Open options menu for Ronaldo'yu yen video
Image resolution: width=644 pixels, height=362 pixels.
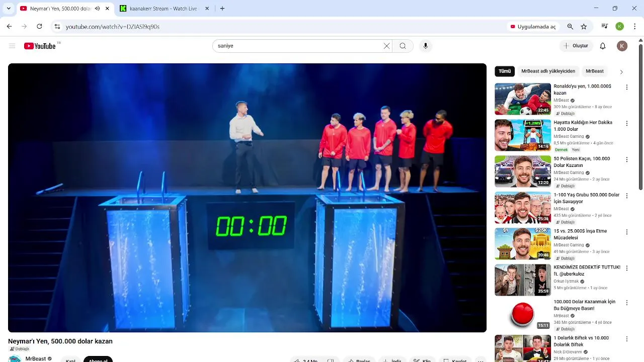pos(627,87)
